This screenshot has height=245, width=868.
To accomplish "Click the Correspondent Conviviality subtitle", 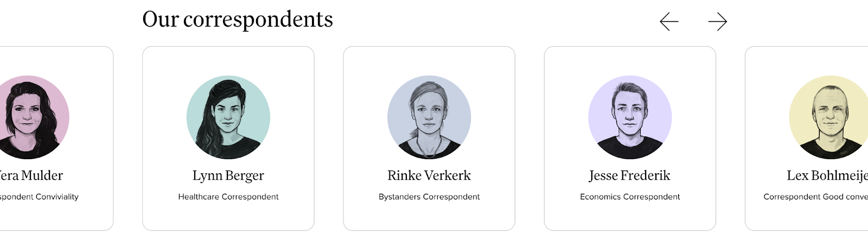I will [39, 197].
